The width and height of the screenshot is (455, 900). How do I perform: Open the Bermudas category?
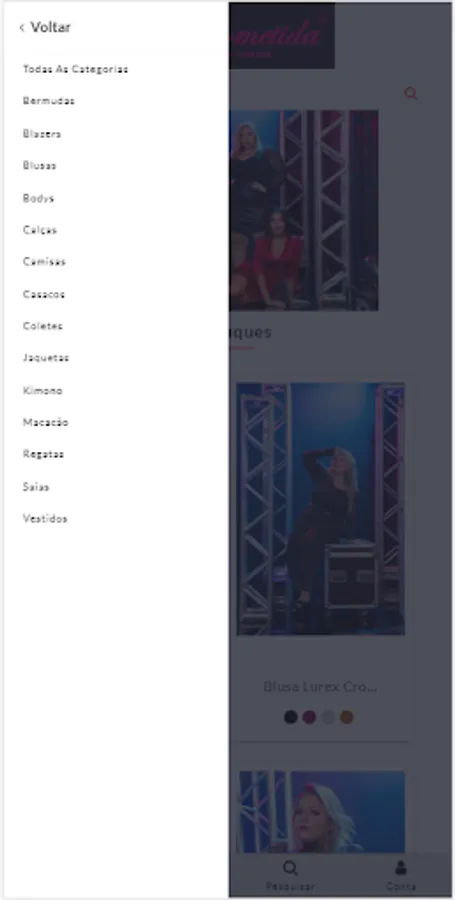49,101
